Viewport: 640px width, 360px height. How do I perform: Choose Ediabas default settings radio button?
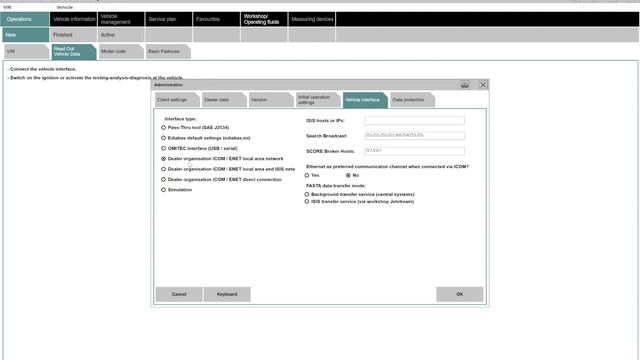pyautogui.click(x=164, y=138)
